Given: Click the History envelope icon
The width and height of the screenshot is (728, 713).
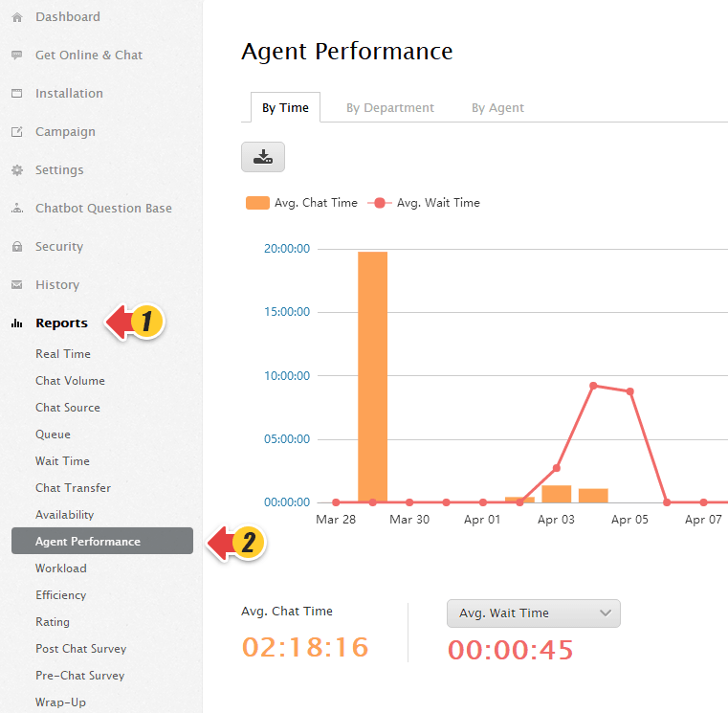Looking at the screenshot, I should [16, 285].
